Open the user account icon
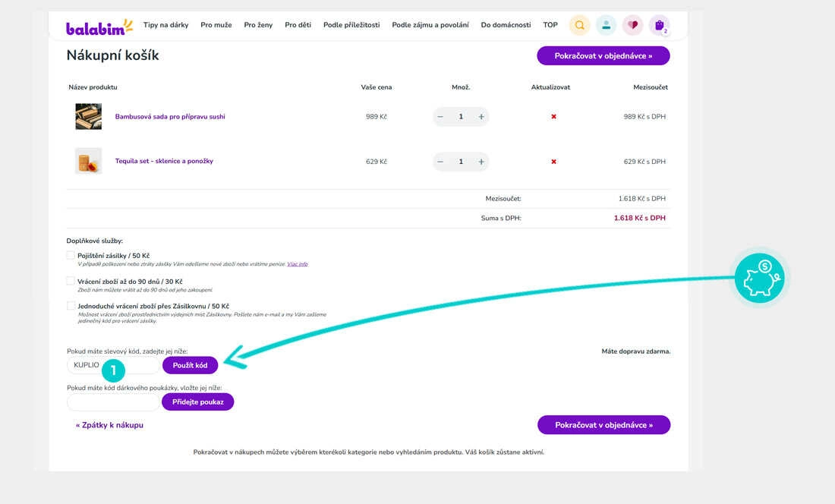This screenshot has height=504, width=835. 606,25
